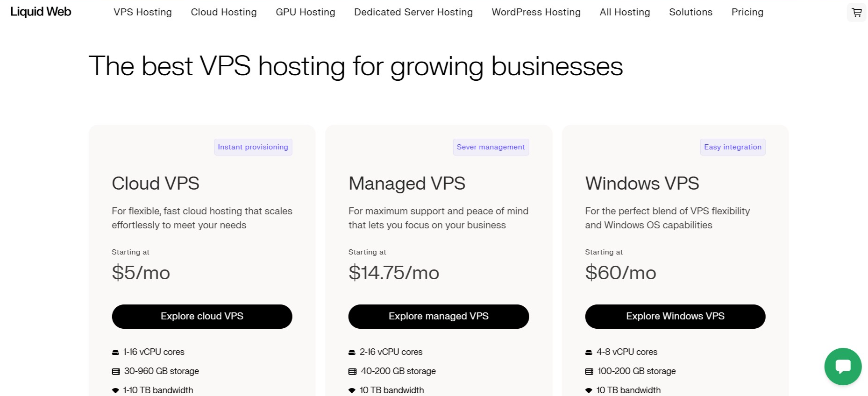Screen dimensions: 868x396
Task: Click storage icon beside 100-200 GB storage
Action: (x=589, y=372)
